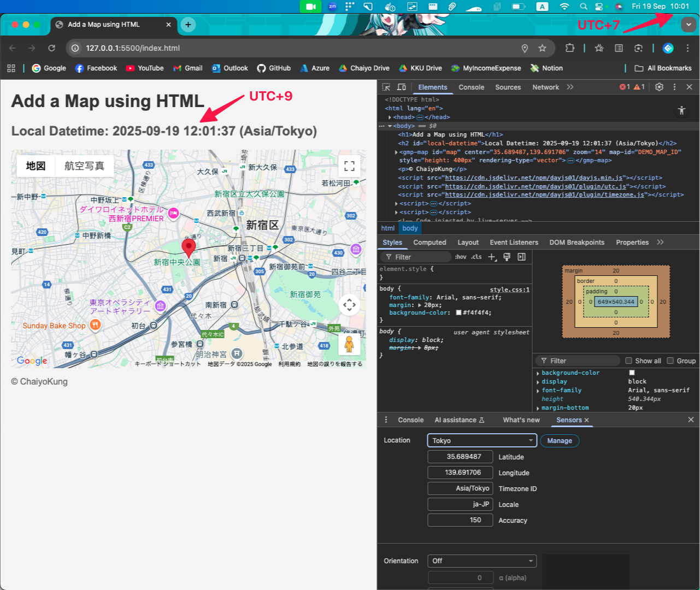Toggle .cls element classes editor
700x590 pixels.
point(476,257)
